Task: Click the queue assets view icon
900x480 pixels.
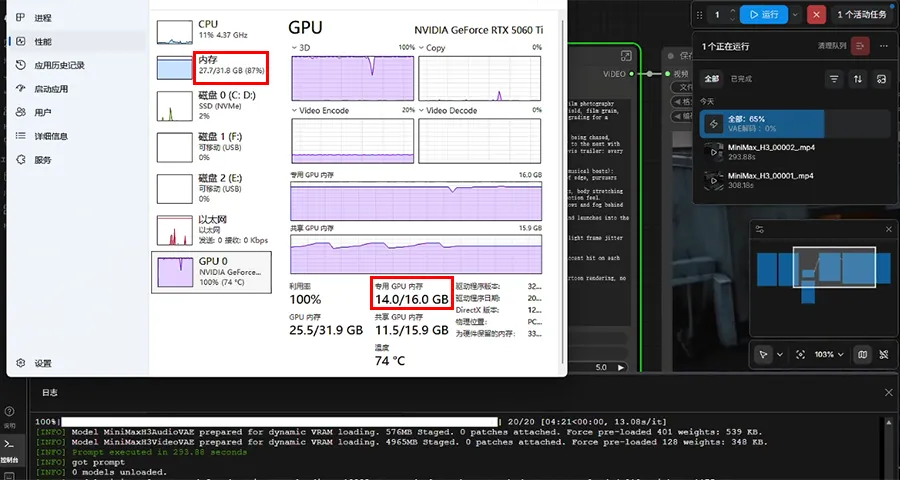Action: pyautogui.click(x=881, y=79)
